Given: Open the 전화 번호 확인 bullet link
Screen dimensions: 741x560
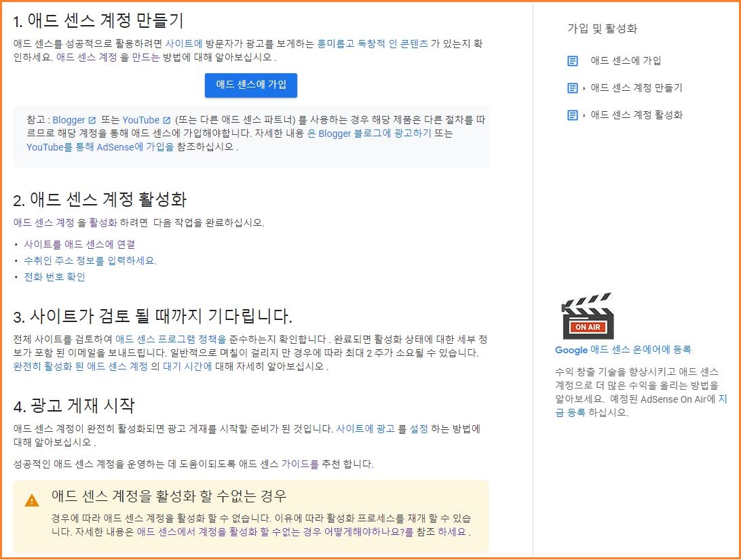Looking at the screenshot, I should coord(54,277).
